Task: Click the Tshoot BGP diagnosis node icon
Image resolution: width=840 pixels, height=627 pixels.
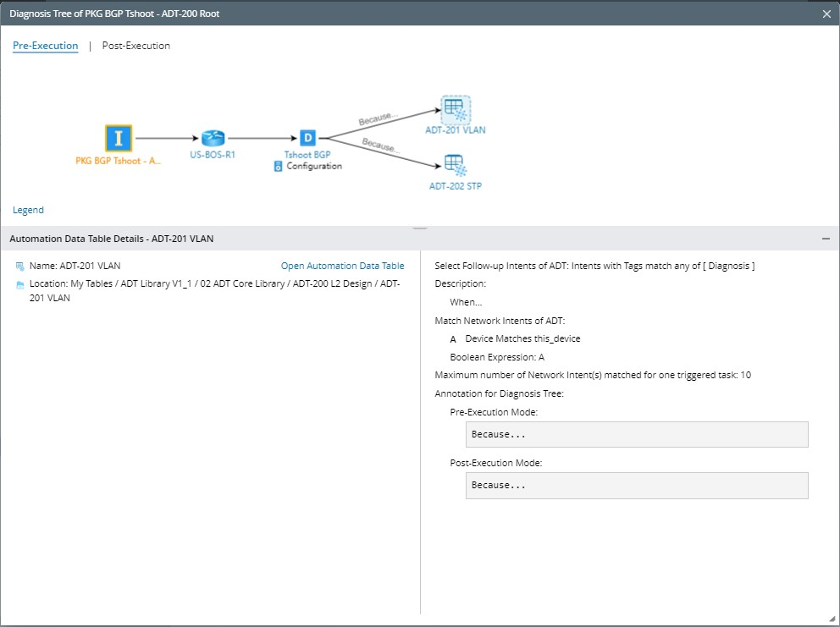Action: pyautogui.click(x=307, y=137)
